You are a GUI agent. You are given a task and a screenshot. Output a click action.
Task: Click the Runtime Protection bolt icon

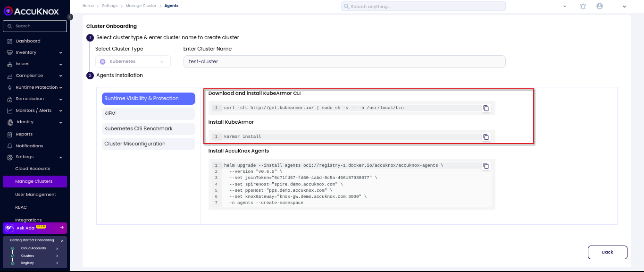pos(10,87)
